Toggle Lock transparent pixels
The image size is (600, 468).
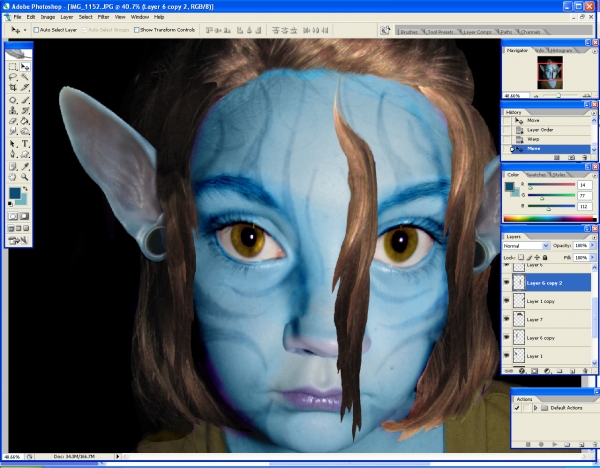521,258
